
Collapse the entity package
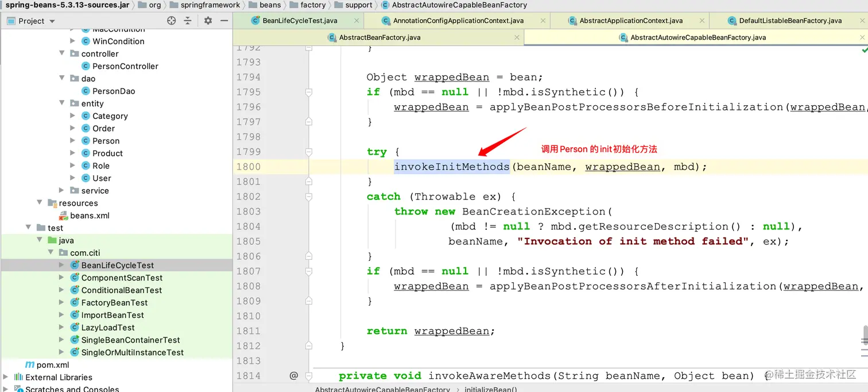[62, 103]
